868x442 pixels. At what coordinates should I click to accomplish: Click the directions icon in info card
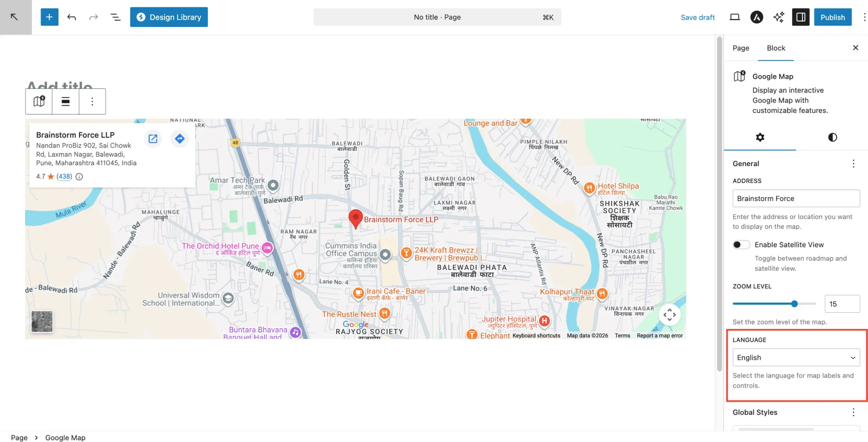pyautogui.click(x=180, y=139)
